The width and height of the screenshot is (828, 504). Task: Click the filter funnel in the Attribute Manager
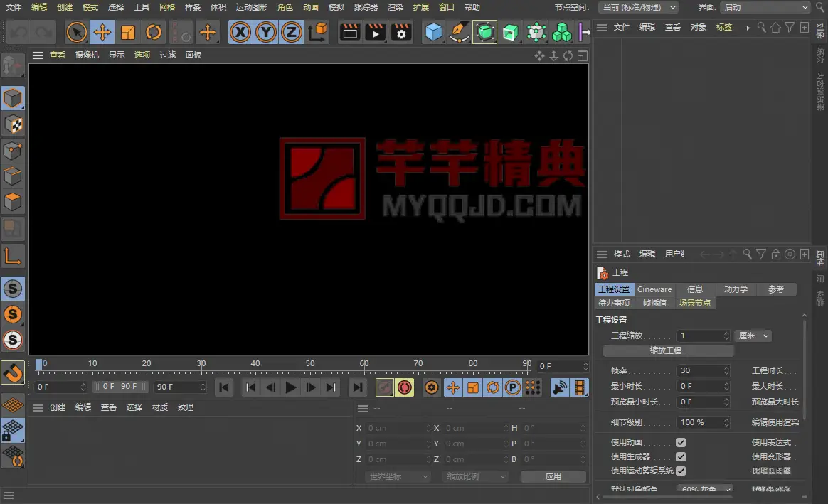coord(761,254)
